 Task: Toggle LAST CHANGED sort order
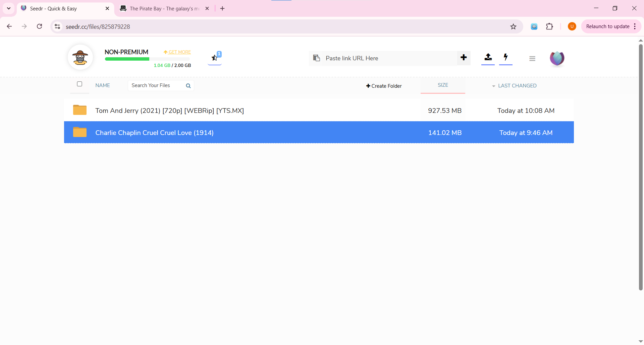pyautogui.click(x=514, y=86)
